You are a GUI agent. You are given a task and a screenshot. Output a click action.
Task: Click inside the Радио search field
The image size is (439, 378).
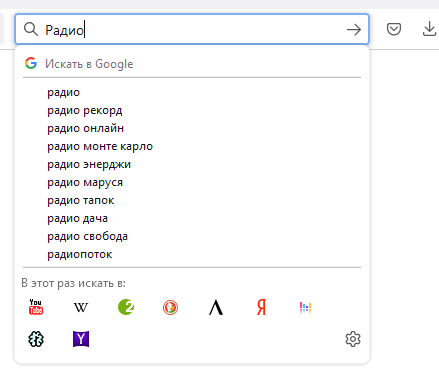tap(193, 30)
